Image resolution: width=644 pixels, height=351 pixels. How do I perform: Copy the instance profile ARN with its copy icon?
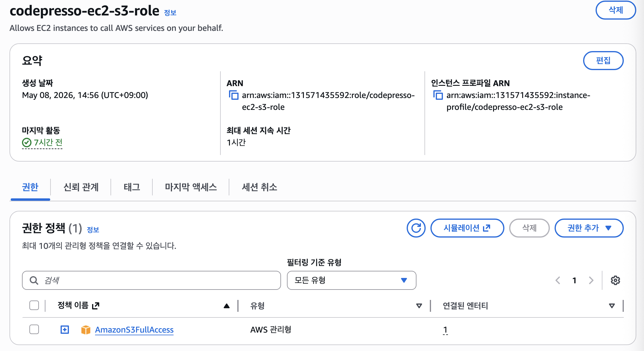(438, 95)
